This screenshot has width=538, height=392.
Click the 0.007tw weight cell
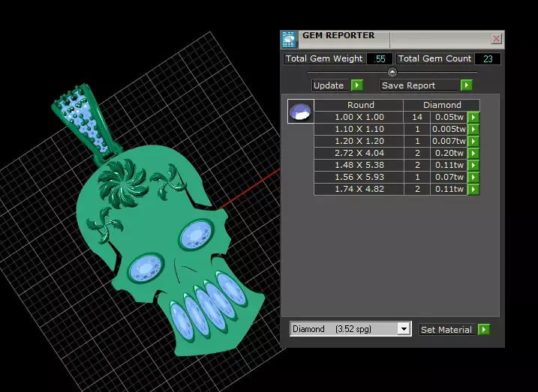(x=449, y=141)
